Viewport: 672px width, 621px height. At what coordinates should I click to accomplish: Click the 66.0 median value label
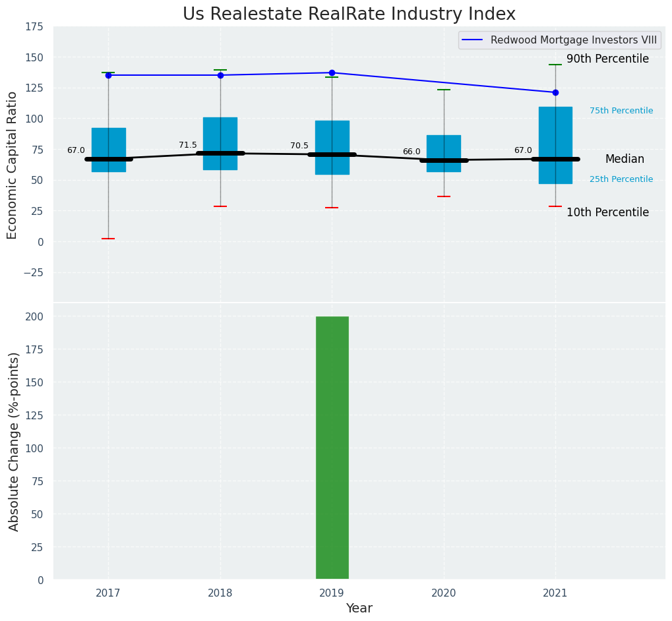coord(412,152)
